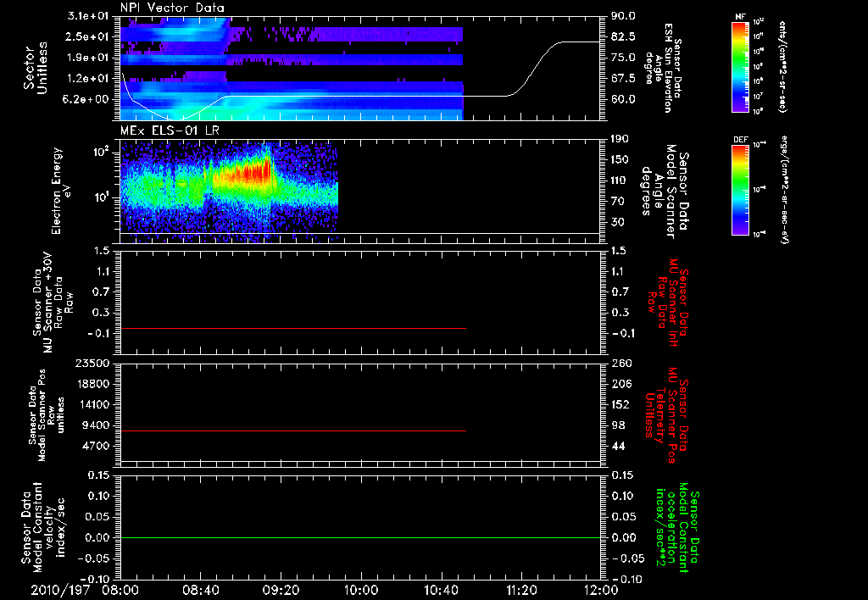Click the "ergs/(cm**2-sr-sec-eV)" units label
The width and height of the screenshot is (868, 600).
coord(784,190)
